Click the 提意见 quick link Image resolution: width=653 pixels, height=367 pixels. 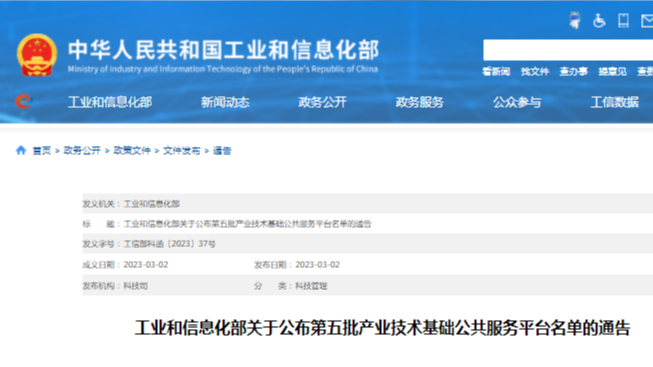(612, 72)
